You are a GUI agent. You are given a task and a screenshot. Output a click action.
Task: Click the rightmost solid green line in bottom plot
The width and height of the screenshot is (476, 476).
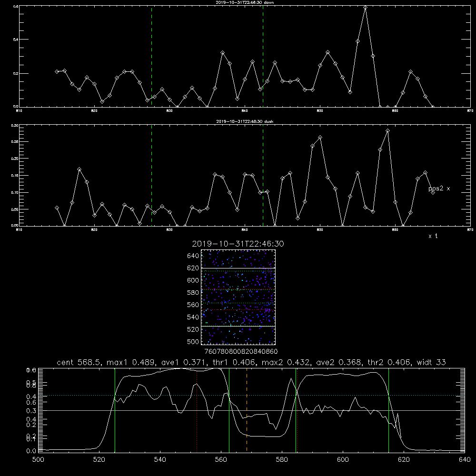click(388, 410)
